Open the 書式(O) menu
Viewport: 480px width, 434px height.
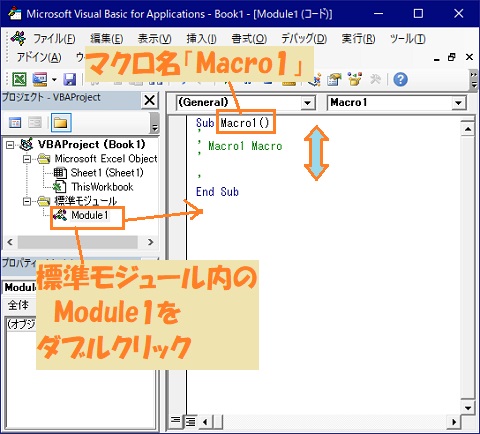tap(249, 39)
